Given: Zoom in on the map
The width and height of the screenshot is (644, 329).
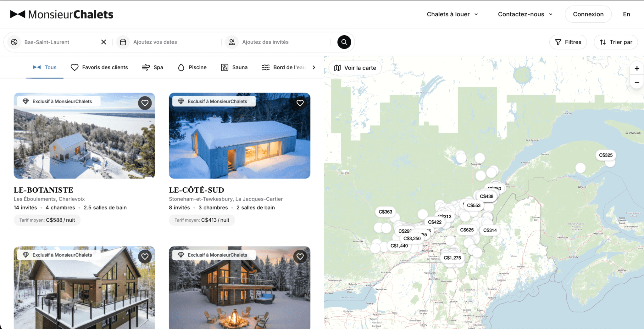Looking at the screenshot, I should click(x=637, y=68).
